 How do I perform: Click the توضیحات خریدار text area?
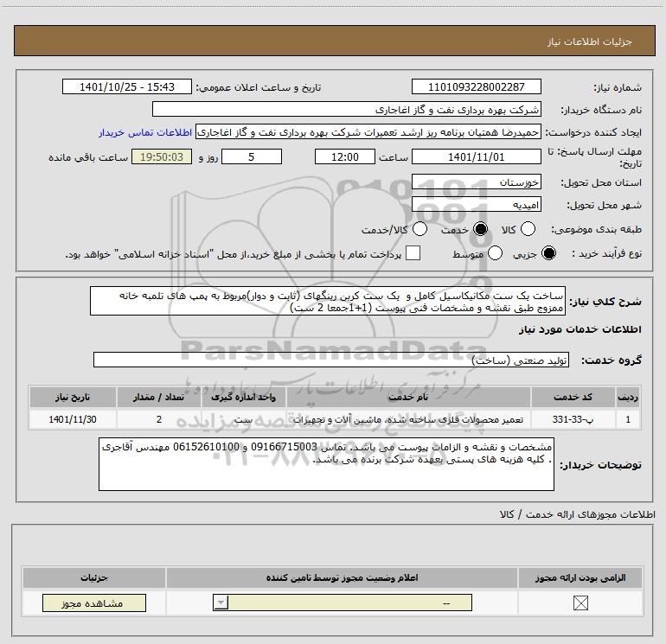(x=326, y=464)
